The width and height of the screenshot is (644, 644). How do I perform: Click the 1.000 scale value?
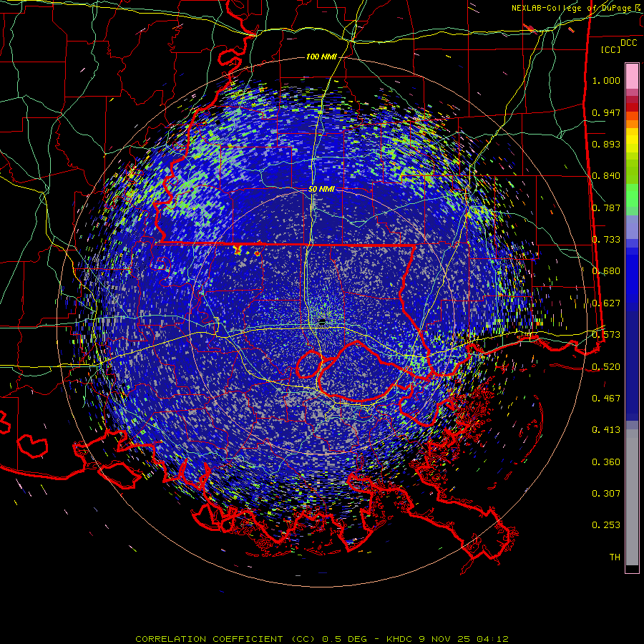606,80
